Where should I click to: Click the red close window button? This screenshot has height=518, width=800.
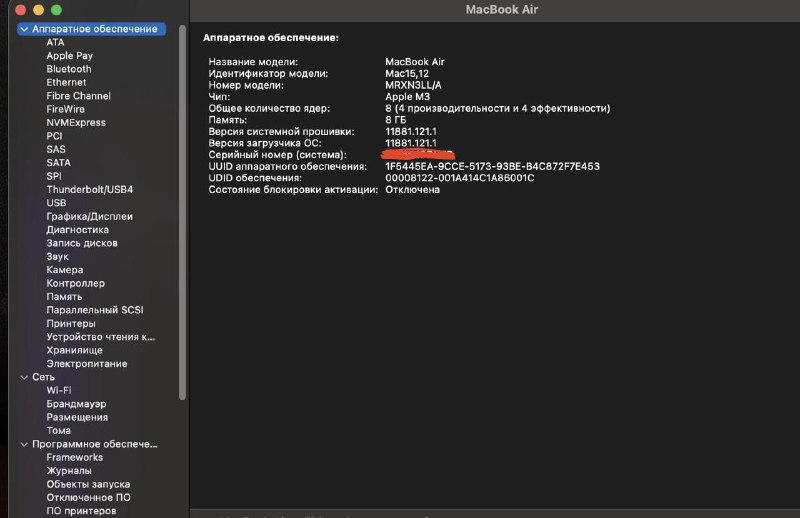[x=20, y=10]
